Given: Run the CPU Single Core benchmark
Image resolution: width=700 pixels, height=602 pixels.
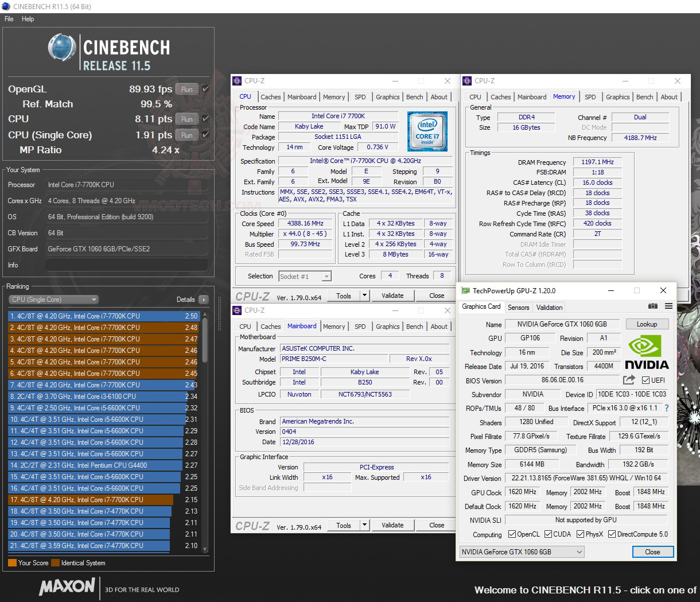Looking at the screenshot, I should 187,135.
